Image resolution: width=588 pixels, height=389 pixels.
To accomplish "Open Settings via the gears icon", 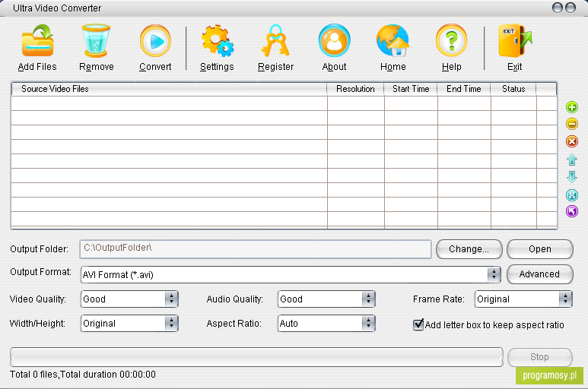I will click(x=217, y=41).
